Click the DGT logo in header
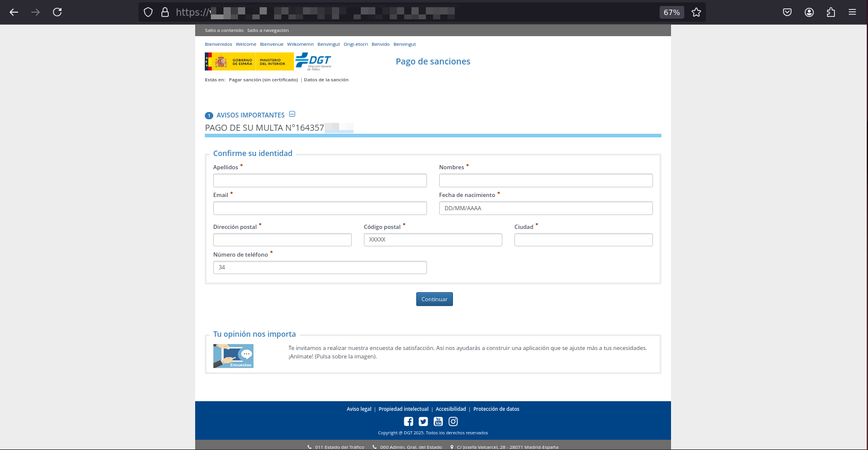 pyautogui.click(x=313, y=61)
